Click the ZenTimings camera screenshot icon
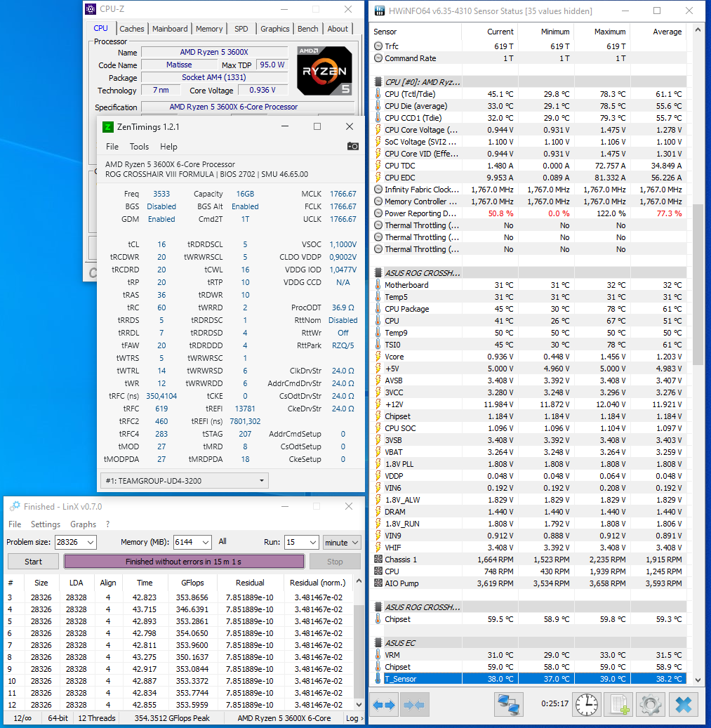This screenshot has height=728, width=711. tap(353, 146)
